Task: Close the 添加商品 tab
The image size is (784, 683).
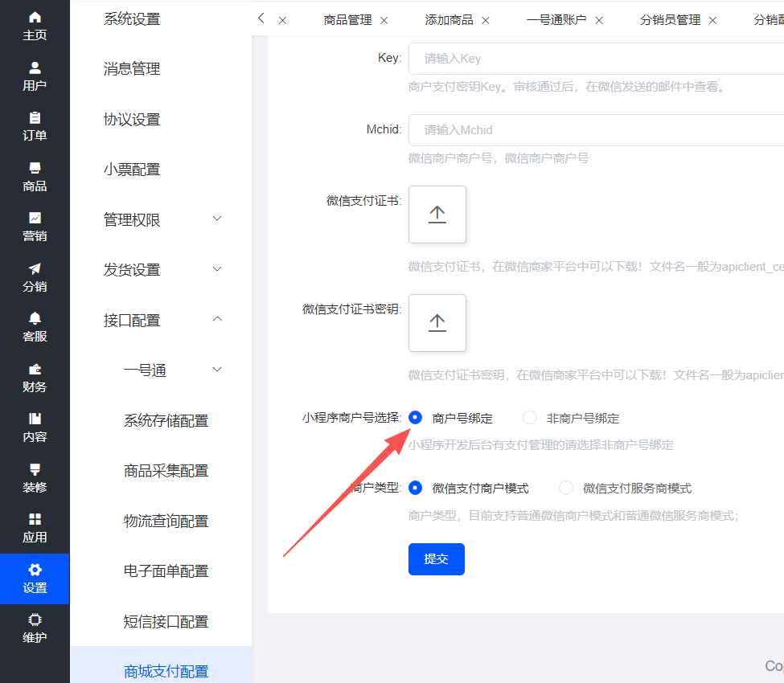Action: pos(485,20)
